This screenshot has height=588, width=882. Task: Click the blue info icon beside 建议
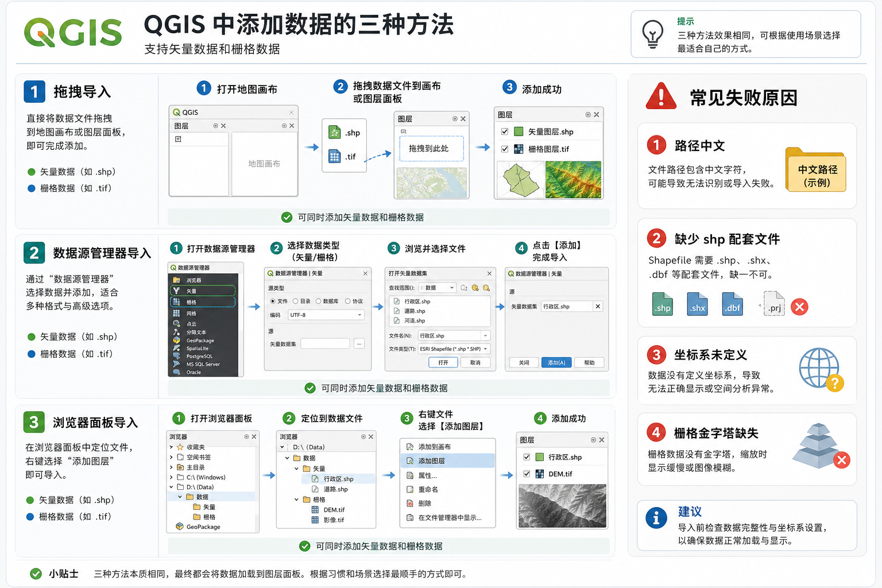click(x=656, y=518)
